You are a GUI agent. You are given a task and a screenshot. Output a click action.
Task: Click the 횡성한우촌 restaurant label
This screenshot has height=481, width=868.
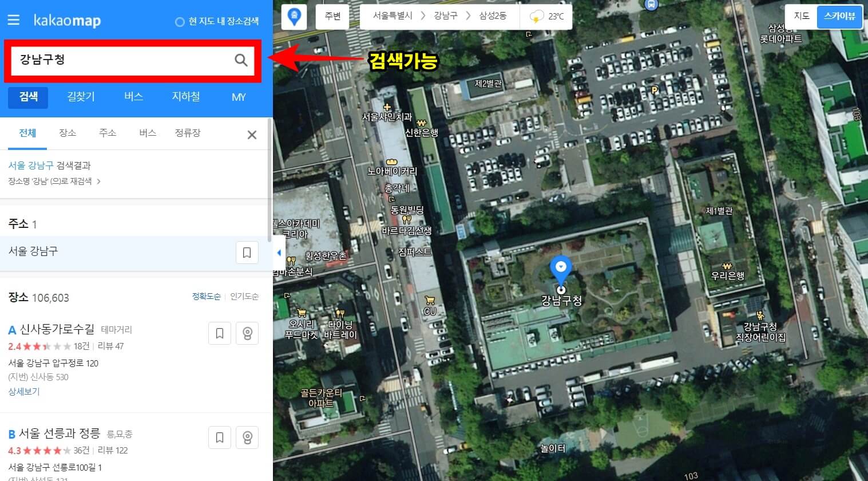pyautogui.click(x=326, y=255)
